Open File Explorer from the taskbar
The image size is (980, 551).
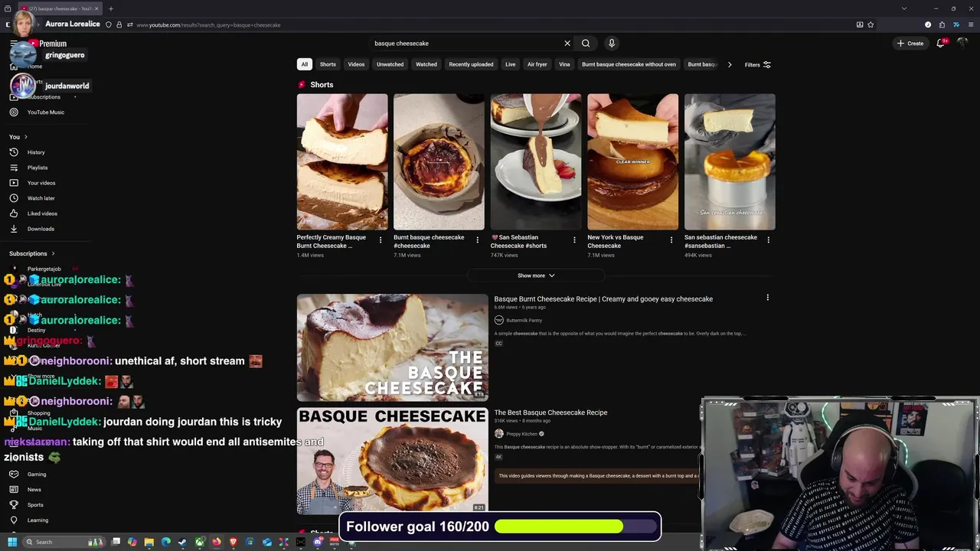click(x=149, y=542)
